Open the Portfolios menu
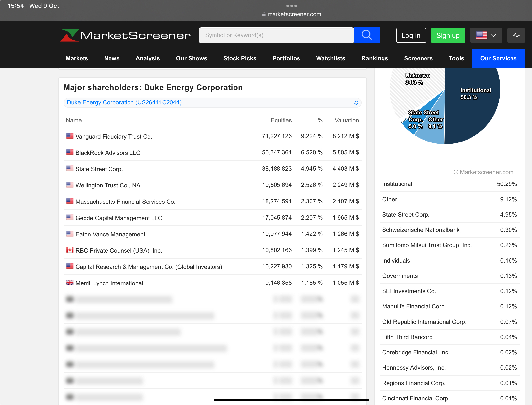The height and width of the screenshot is (405, 532). tap(286, 58)
